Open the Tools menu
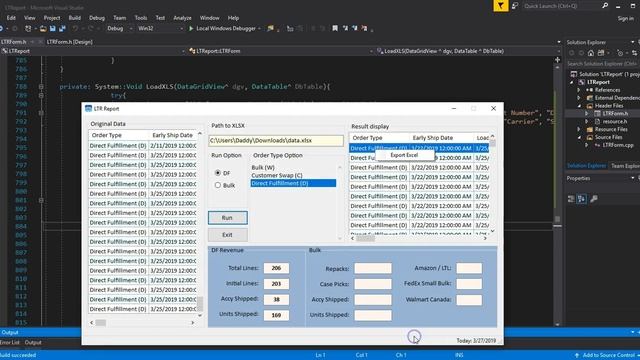Viewport: 640px width, 360px height. 140,18
